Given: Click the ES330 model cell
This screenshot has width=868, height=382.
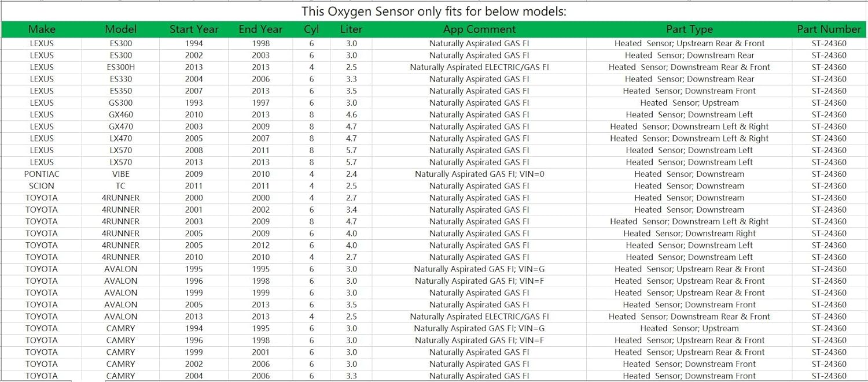Looking at the screenshot, I should pos(120,79).
